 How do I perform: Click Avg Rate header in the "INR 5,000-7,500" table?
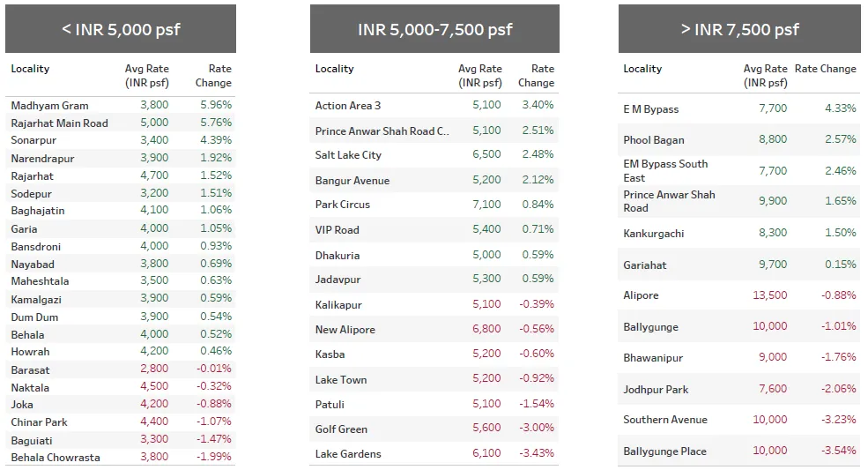(x=479, y=75)
